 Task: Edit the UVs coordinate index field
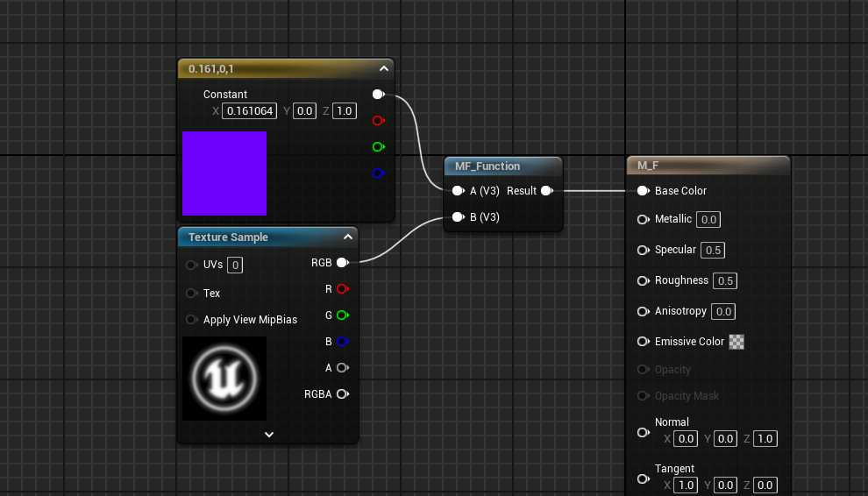pos(235,266)
